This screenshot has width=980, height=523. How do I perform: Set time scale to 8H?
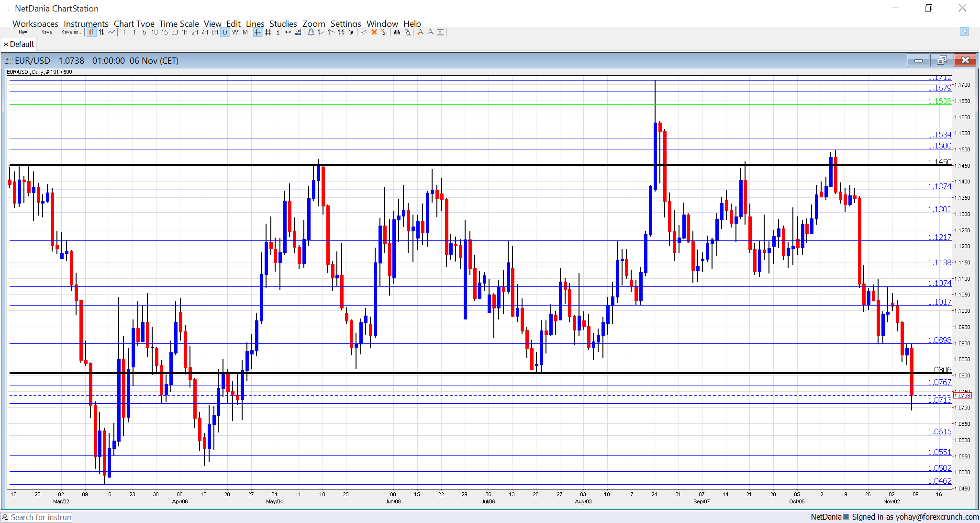tap(214, 32)
